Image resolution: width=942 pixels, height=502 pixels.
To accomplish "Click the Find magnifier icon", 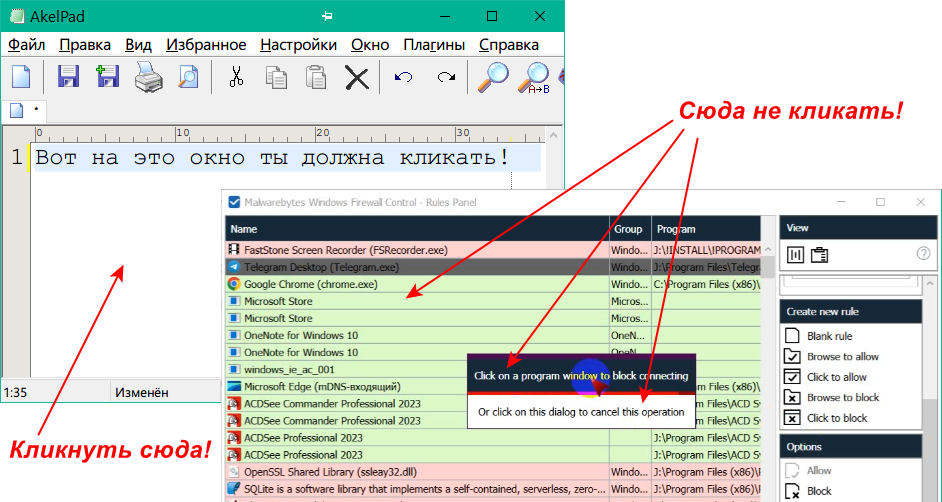I will point(493,77).
